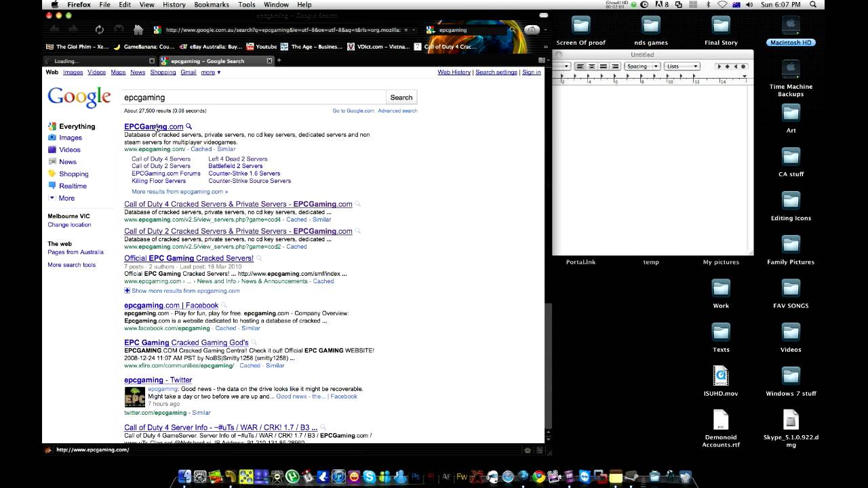868x488 pixels.
Task: Launch Google Chrome from the Dock
Action: (540, 476)
